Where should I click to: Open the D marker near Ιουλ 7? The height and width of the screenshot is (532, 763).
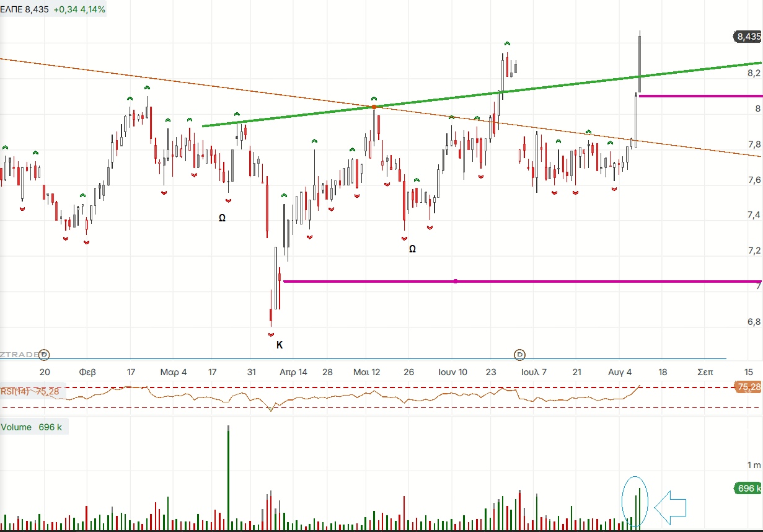point(520,355)
